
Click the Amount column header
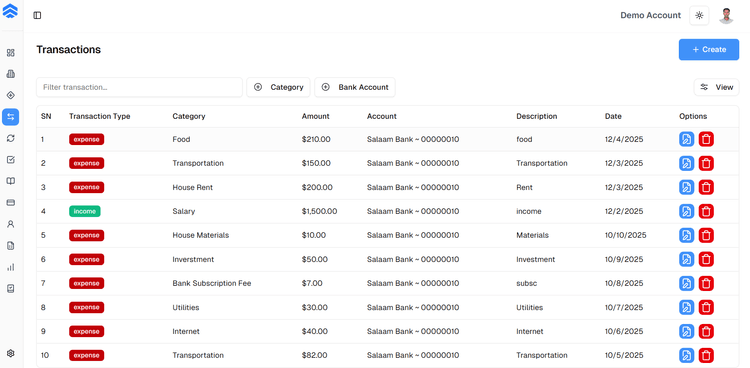pos(316,116)
